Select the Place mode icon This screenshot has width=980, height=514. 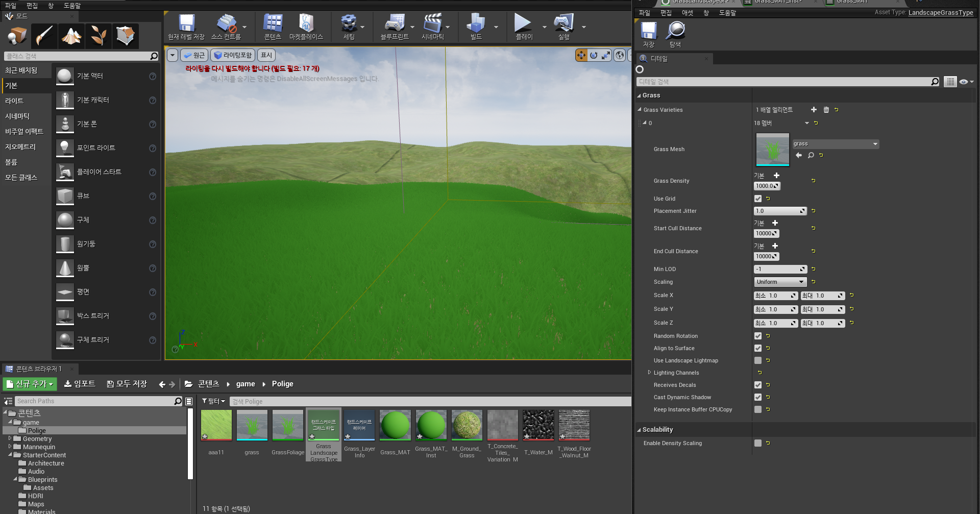[x=17, y=36]
